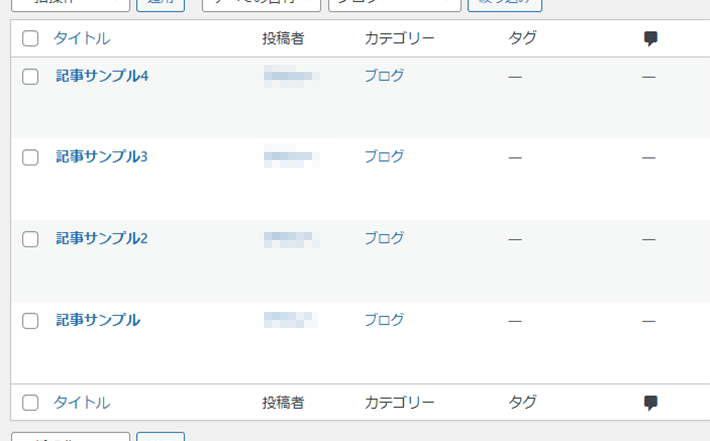
Task: Toggle the select-all checkbox in the footer row
Action: (30, 403)
